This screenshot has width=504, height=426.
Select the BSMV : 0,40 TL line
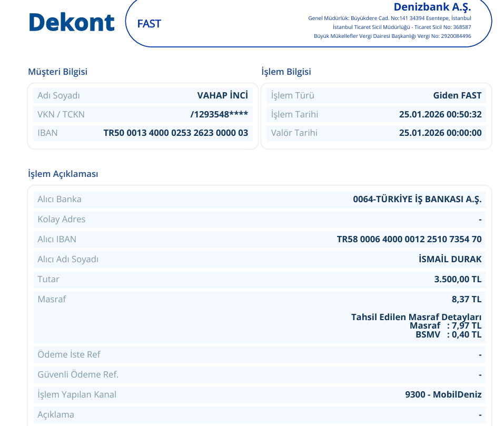448,335
